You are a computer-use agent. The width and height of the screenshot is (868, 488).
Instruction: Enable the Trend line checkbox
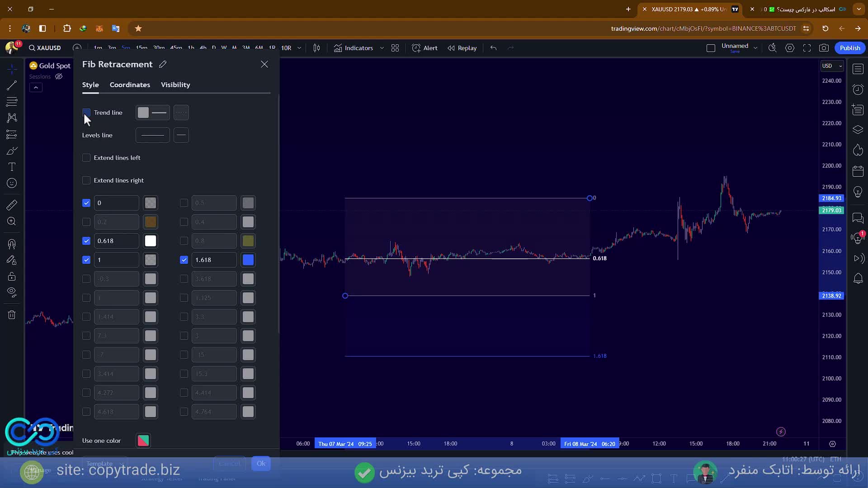pos(86,113)
